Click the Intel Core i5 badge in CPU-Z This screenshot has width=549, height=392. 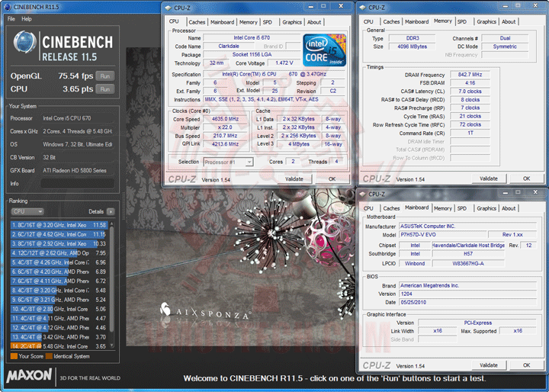tap(324, 50)
